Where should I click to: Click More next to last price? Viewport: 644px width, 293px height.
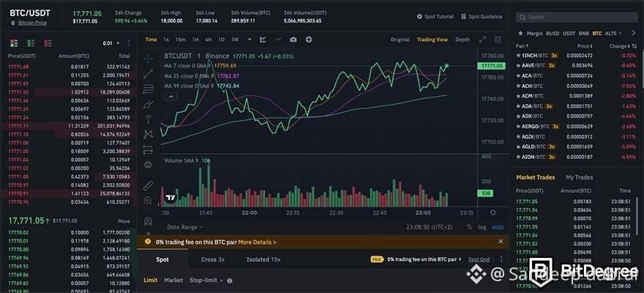[124, 221]
